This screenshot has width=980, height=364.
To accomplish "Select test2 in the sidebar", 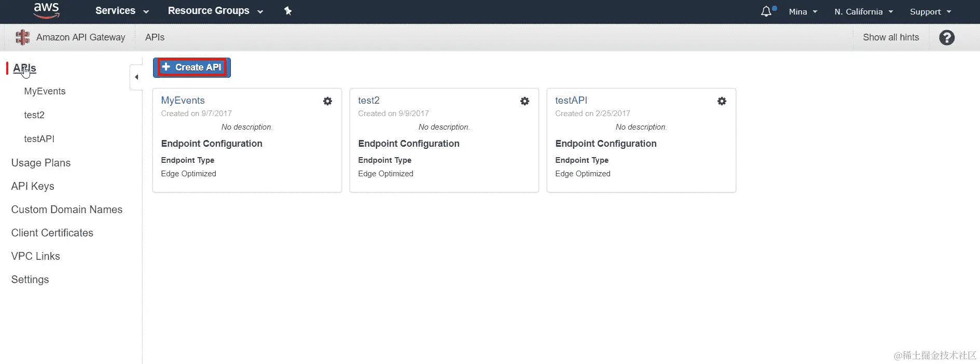I will [34, 115].
